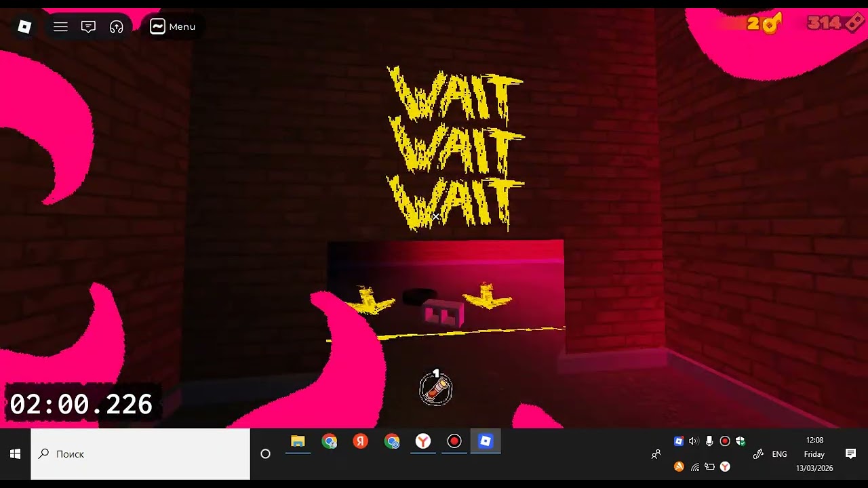
Task: Click the orange tray icon
Action: pyautogui.click(x=679, y=466)
